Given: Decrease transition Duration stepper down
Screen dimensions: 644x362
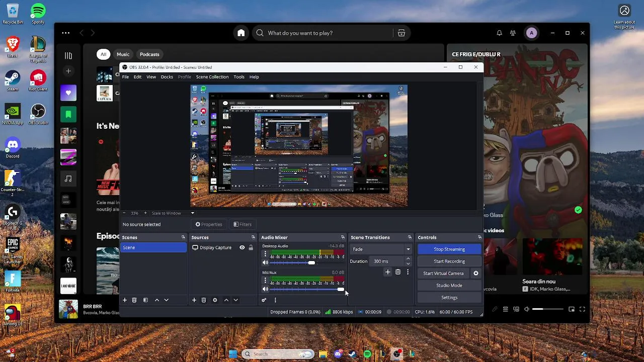Looking at the screenshot, I should pos(408,263).
